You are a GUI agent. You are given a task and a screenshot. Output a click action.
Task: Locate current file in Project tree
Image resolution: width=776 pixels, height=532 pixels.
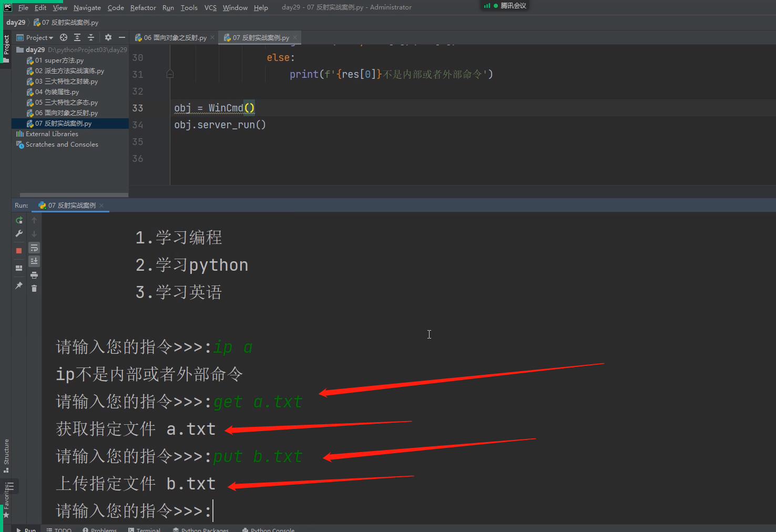click(x=64, y=37)
